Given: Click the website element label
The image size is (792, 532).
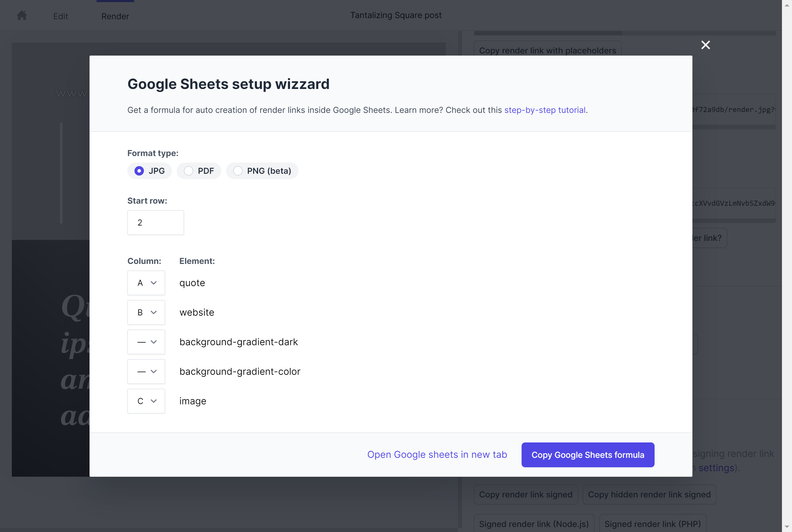Looking at the screenshot, I should pos(197,312).
